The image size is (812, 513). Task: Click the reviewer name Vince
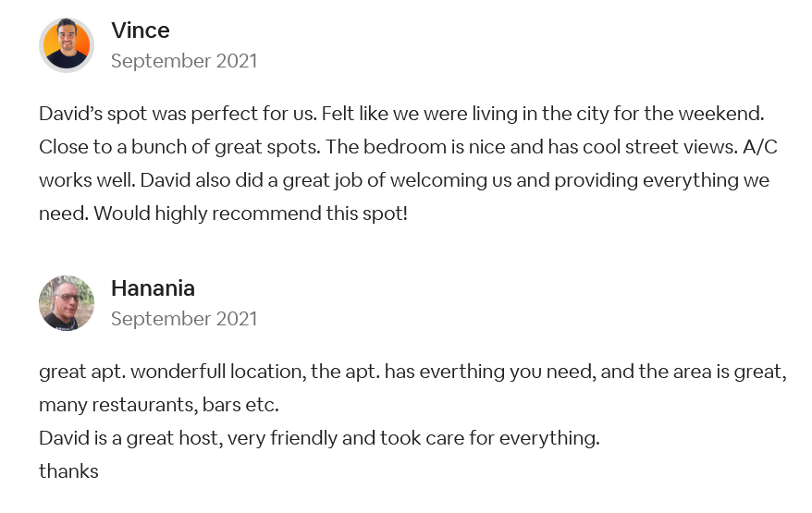tap(141, 31)
